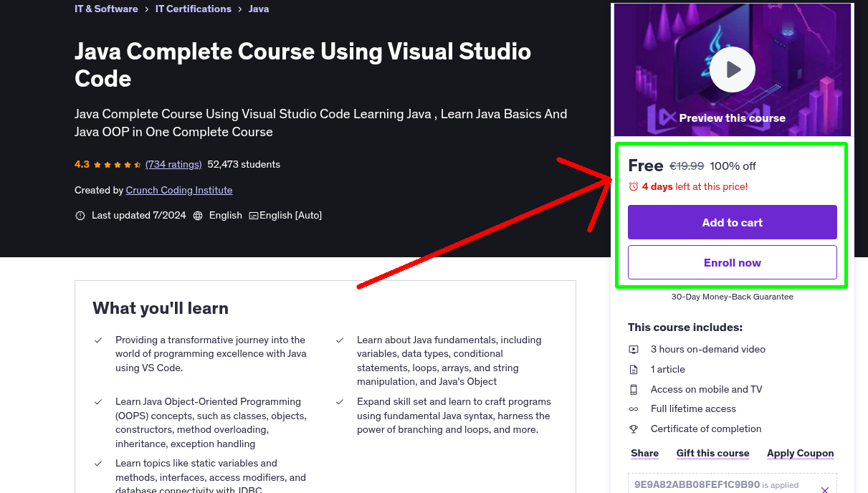This screenshot has height=493, width=868.
Task: Click the mobile access icon
Action: (634, 390)
